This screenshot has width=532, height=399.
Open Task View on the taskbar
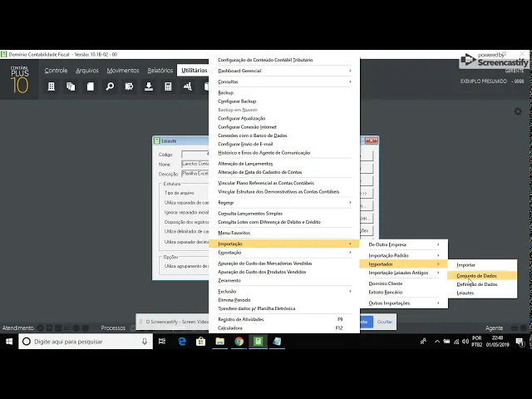162,342
